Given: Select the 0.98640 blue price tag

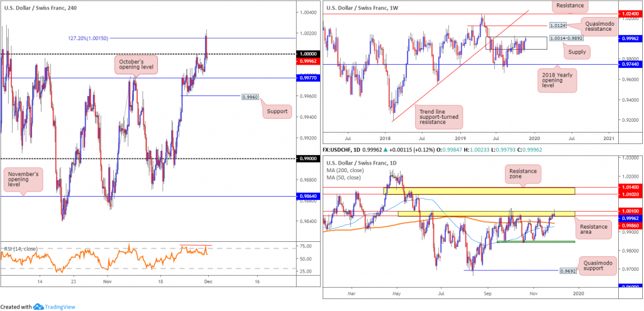Looking at the screenshot, I should pos(308,197).
